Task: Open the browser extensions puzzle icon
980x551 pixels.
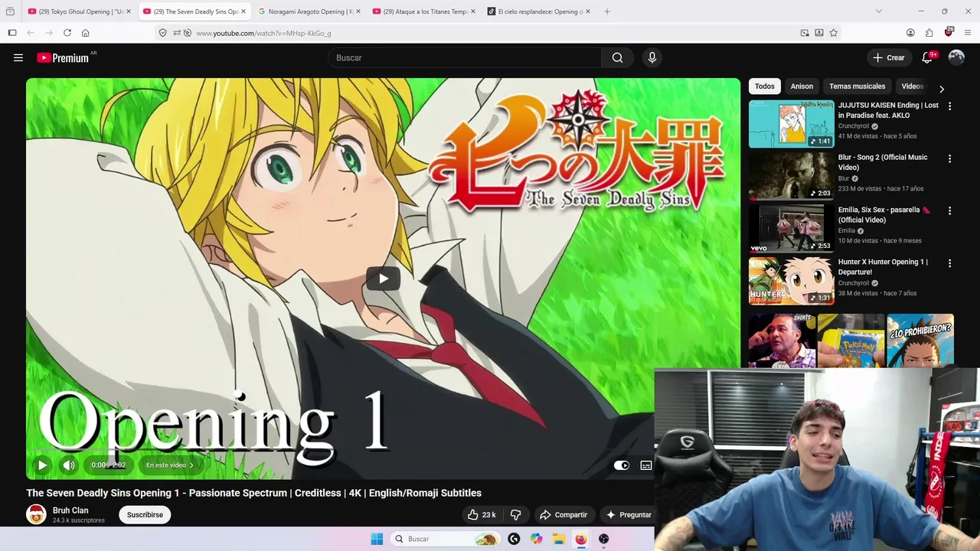Action: click(929, 33)
